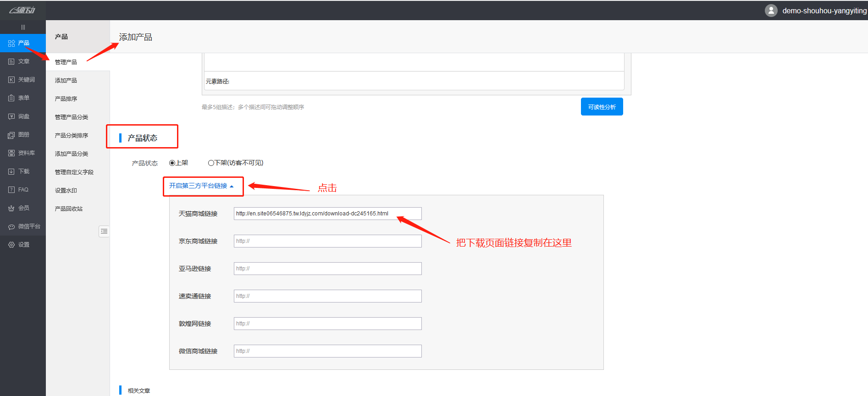
Task: Select the 下架(访客不可见) radio option
Action: coord(211,163)
